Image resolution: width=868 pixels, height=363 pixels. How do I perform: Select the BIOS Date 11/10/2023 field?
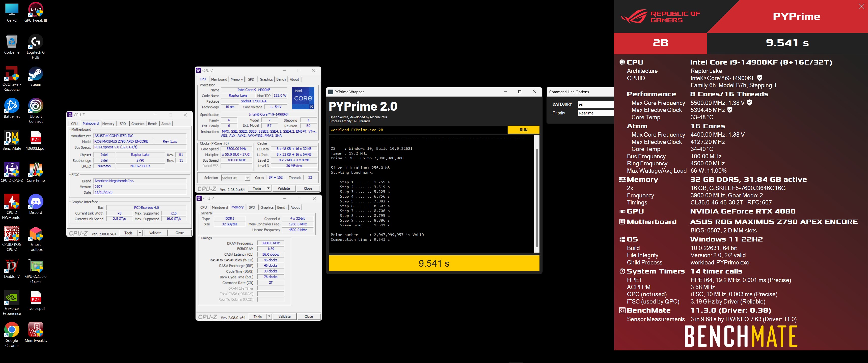(140, 192)
